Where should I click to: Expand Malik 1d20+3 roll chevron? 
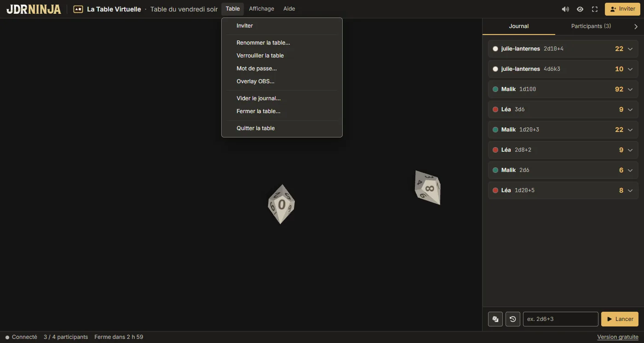[x=630, y=130]
